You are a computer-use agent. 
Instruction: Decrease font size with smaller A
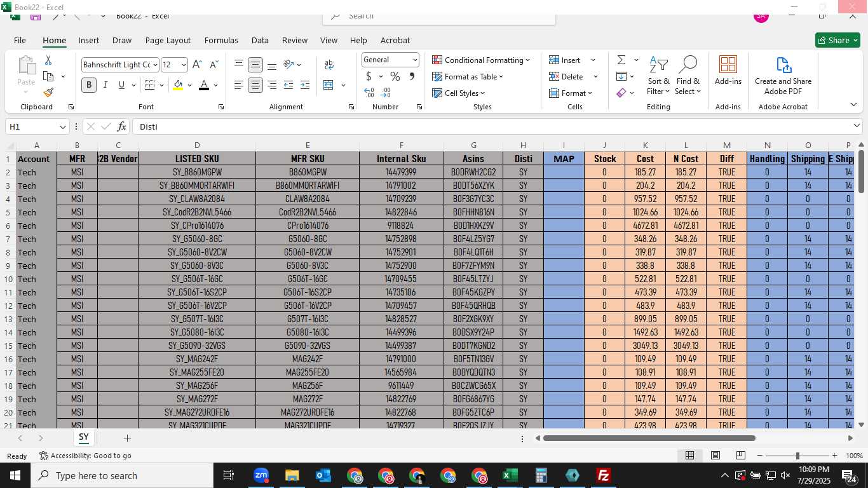pyautogui.click(x=214, y=65)
